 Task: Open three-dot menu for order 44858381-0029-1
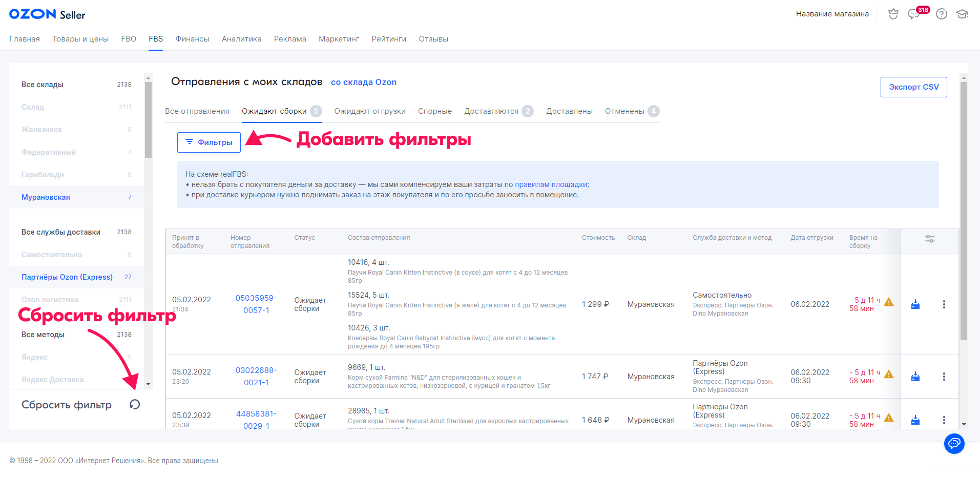[x=944, y=420]
